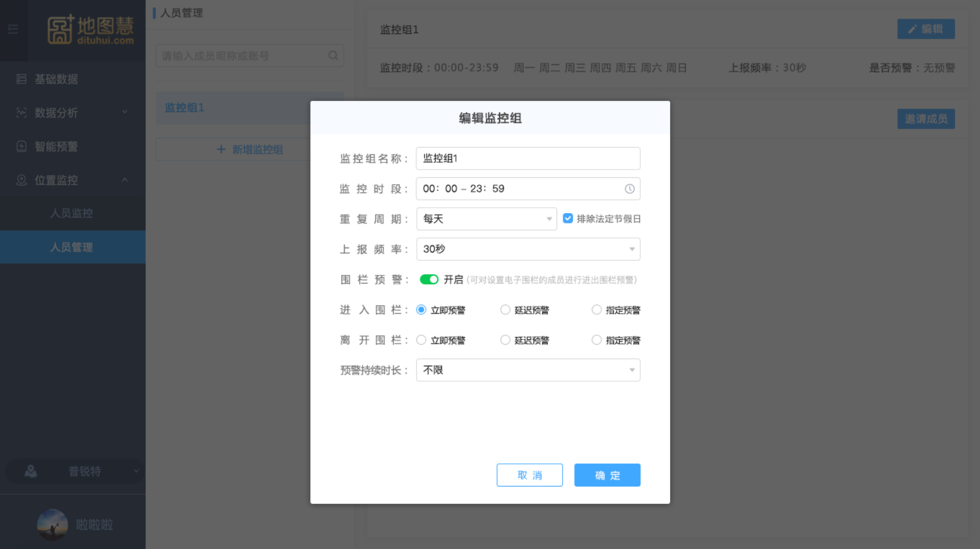Viewport: 980px width, 549px height.
Task: Click the 普锐特 team icon
Action: (31, 471)
